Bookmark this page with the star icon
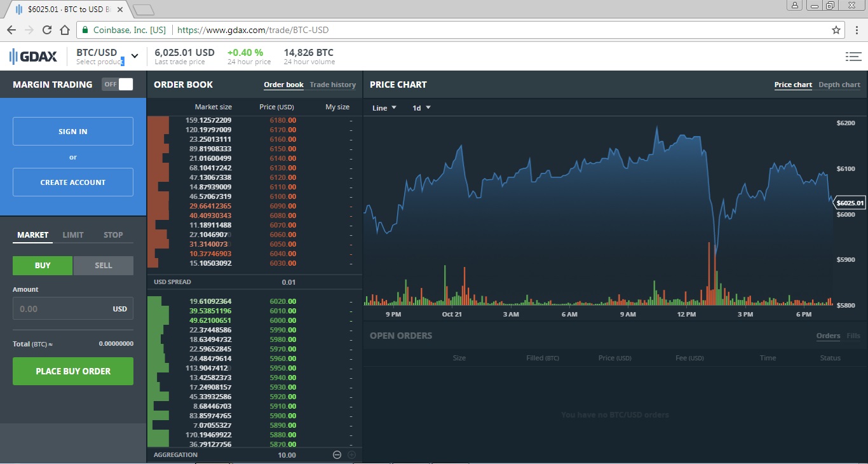 (836, 30)
